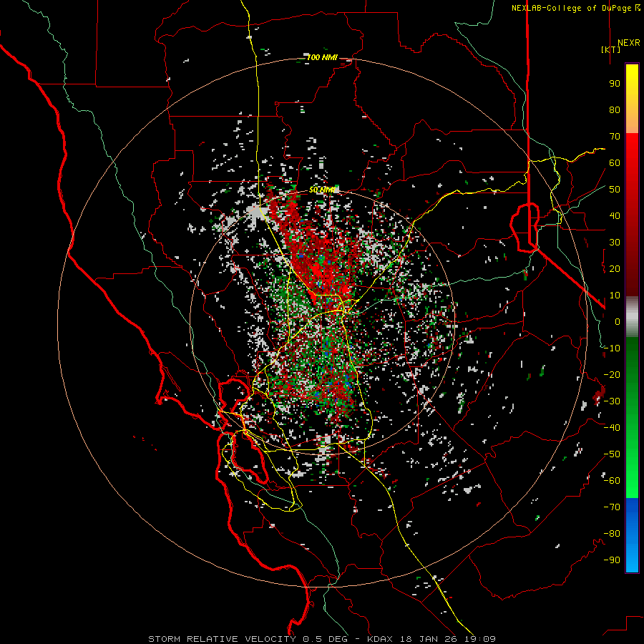Click the 0 value on velocity scale
644x644 pixels.
point(618,321)
